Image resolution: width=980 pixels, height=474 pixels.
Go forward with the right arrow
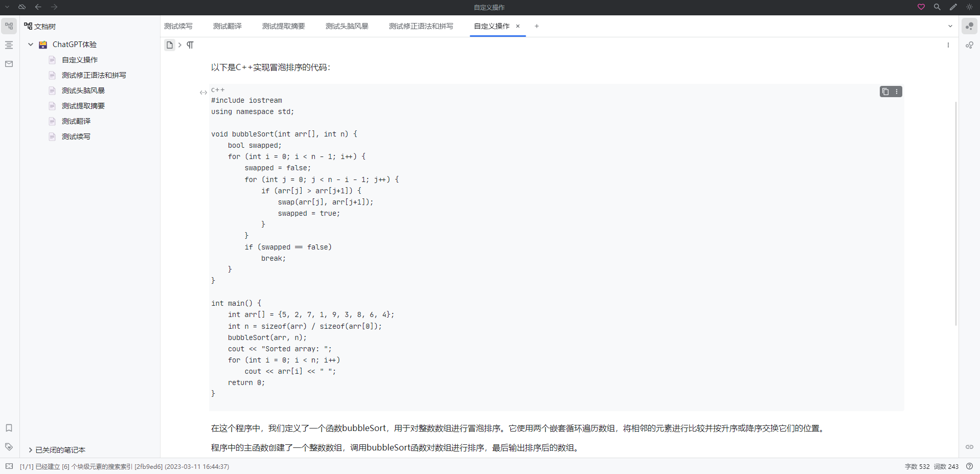point(54,7)
